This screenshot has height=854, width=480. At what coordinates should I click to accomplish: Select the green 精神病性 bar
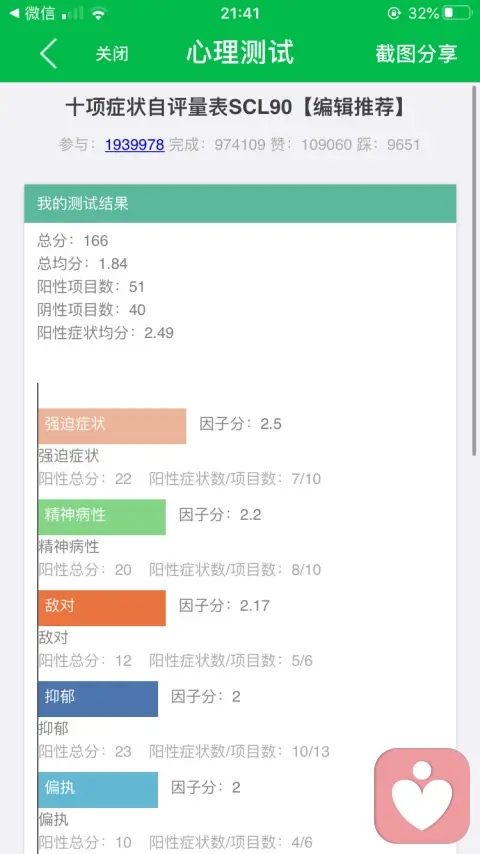102,517
